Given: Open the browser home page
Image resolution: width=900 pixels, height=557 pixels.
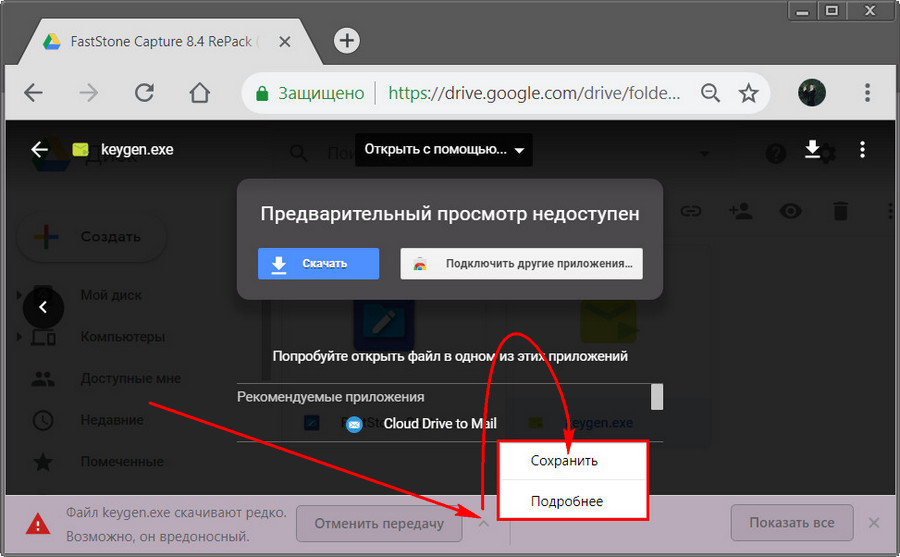Looking at the screenshot, I should point(200,92).
